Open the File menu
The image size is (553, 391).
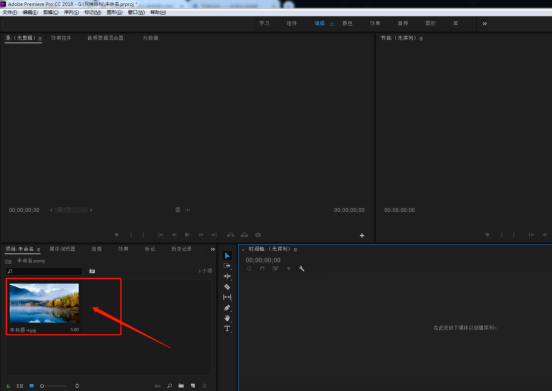click(10, 12)
